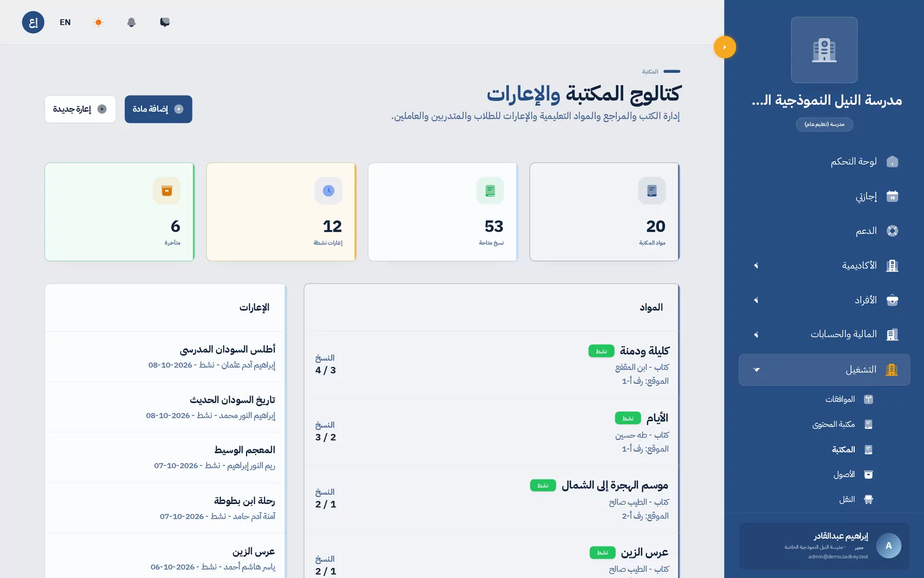Click the school building logo
This screenshot has width=924, height=578.
tap(824, 50)
